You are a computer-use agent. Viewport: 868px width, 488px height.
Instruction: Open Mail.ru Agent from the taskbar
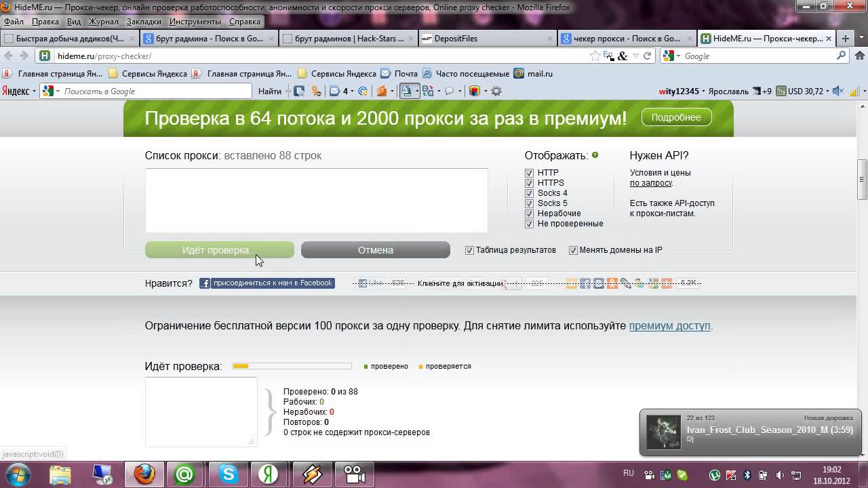(x=184, y=474)
